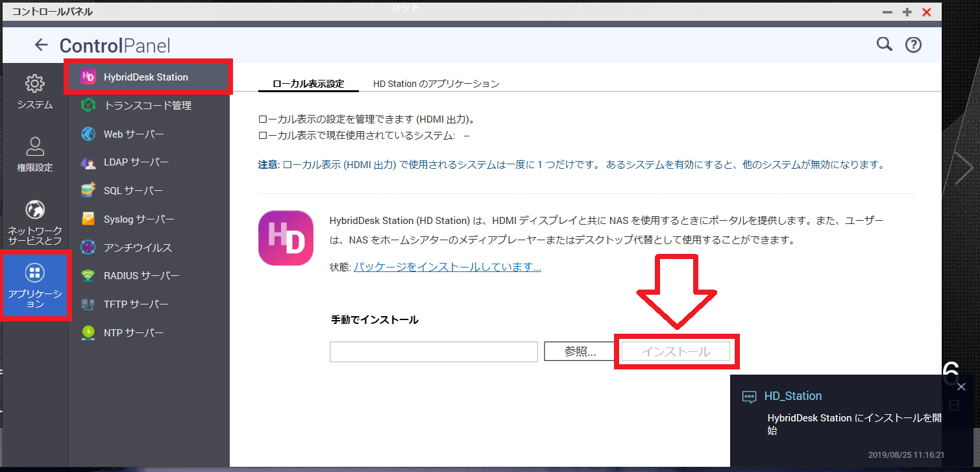This screenshot has width=980, height=472.
Task: Click the 注意 warning note text
Action: click(x=571, y=164)
